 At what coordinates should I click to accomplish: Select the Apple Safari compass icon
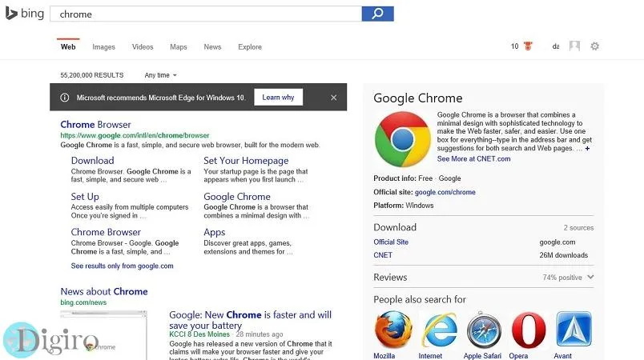[484, 330]
